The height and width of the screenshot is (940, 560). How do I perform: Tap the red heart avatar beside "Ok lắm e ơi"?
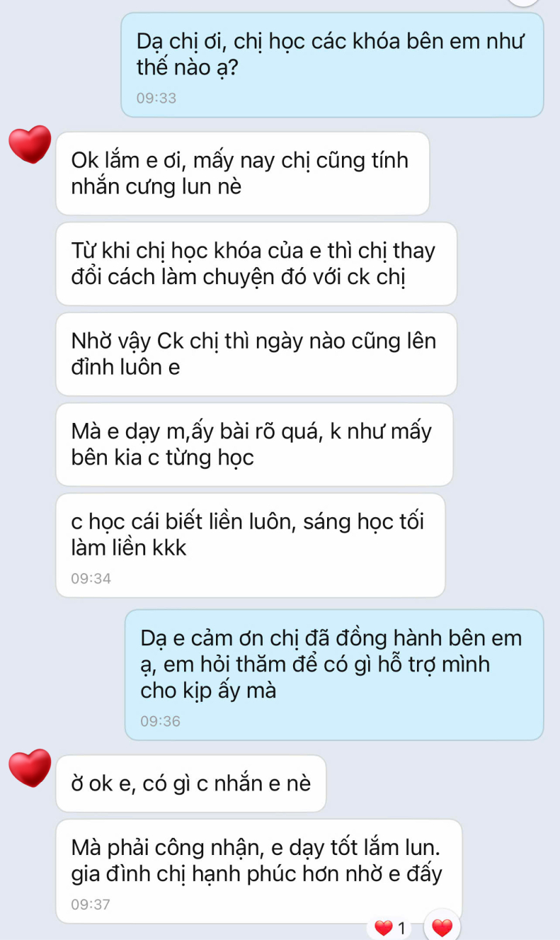[x=30, y=145]
